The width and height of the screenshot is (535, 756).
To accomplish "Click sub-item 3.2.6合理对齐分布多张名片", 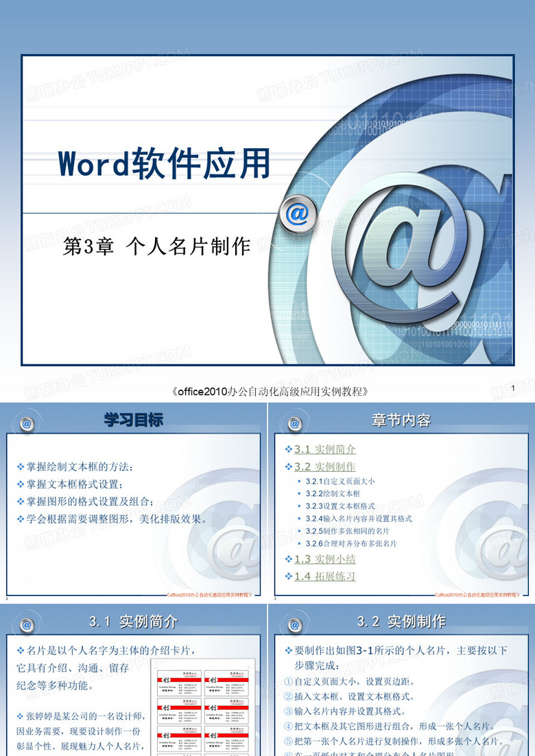I will click(x=351, y=544).
